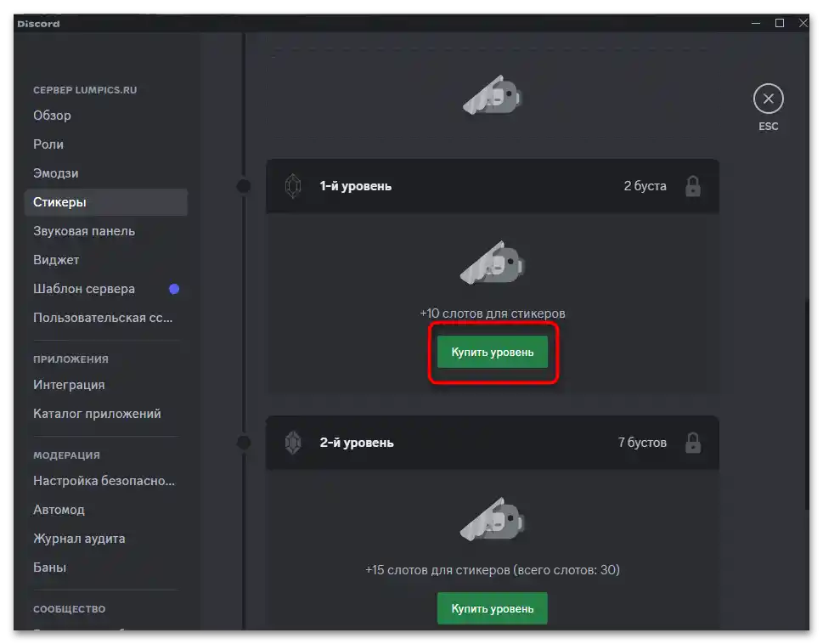The width and height of the screenshot is (823, 644).
Task: Close settings with the ESC circle button
Action: point(768,99)
